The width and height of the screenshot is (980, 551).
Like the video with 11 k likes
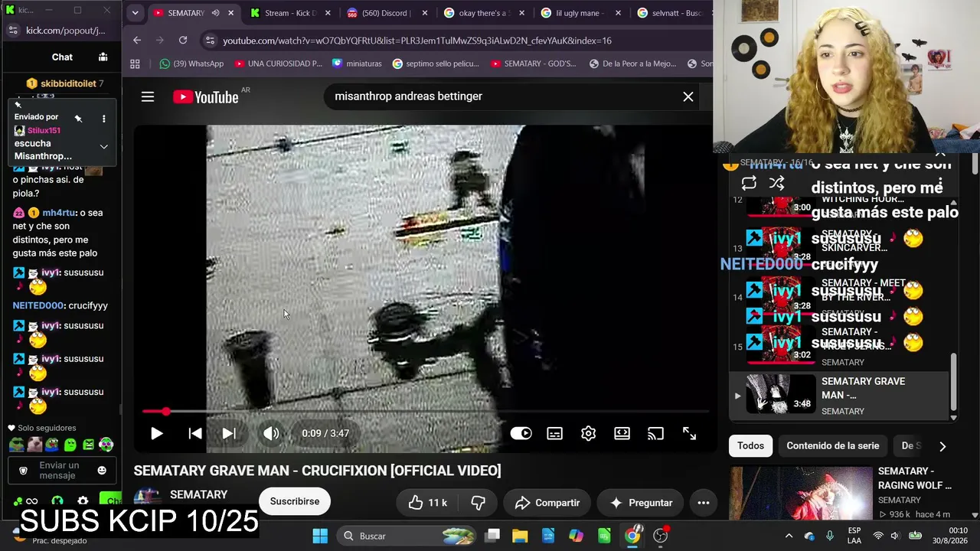click(x=427, y=503)
